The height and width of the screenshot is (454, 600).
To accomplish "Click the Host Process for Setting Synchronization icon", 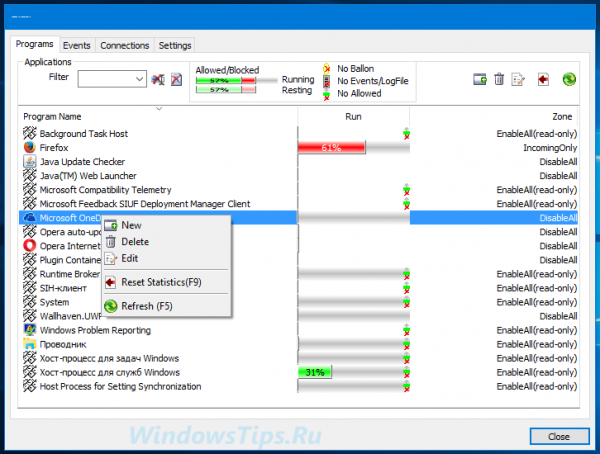I will pos(29,386).
